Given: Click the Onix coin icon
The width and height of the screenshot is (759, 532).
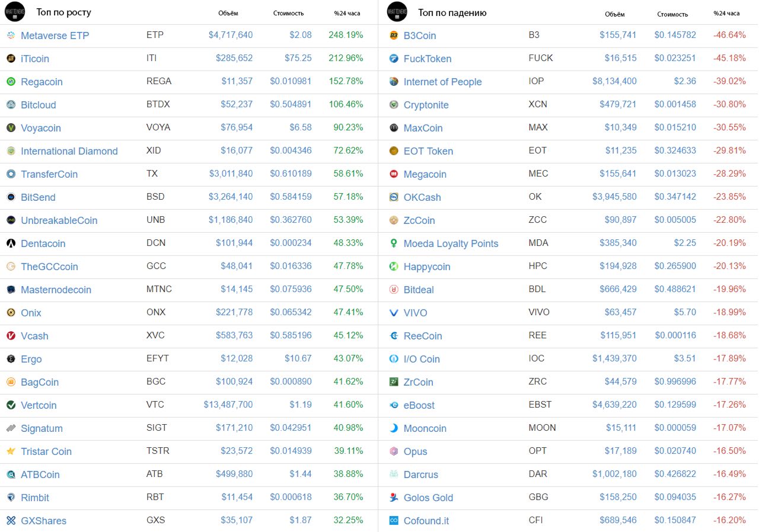Looking at the screenshot, I should pos(11,313).
